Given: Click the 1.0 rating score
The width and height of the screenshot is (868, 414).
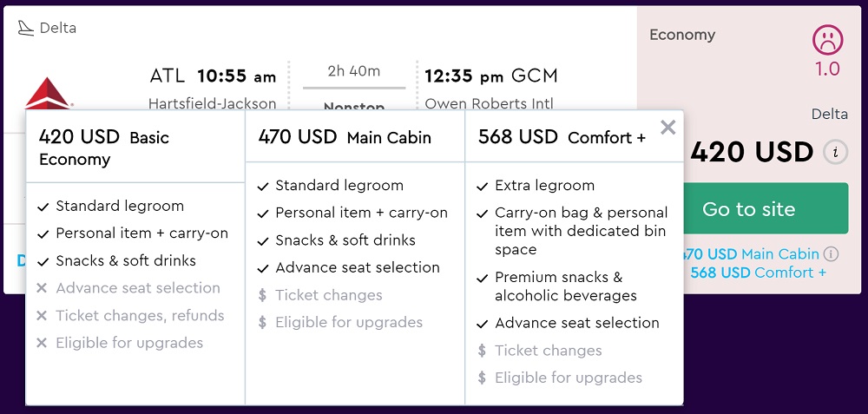Looking at the screenshot, I should [x=827, y=69].
